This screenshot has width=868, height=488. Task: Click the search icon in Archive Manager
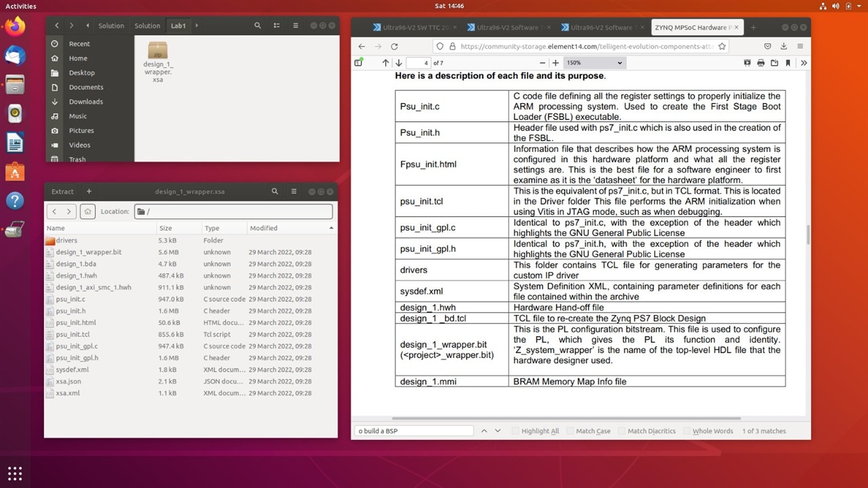pos(275,192)
